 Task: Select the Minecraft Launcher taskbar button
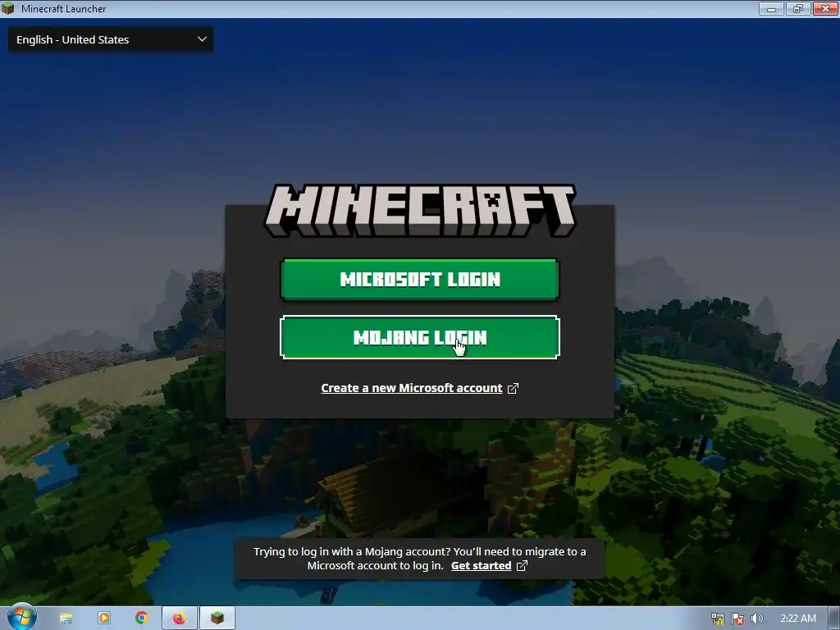coord(217,618)
